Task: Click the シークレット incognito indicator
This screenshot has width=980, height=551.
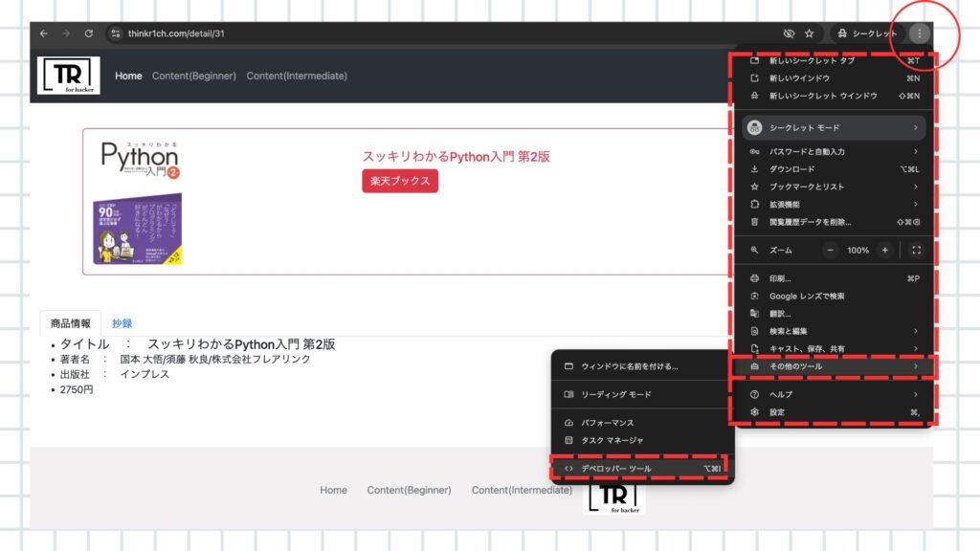Action: pyautogui.click(x=867, y=33)
